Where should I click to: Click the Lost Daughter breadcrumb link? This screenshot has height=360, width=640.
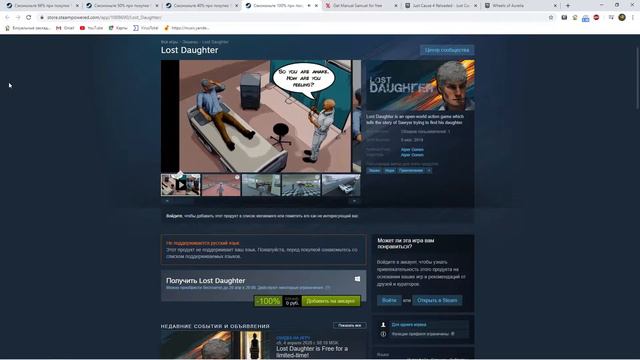[x=215, y=42]
